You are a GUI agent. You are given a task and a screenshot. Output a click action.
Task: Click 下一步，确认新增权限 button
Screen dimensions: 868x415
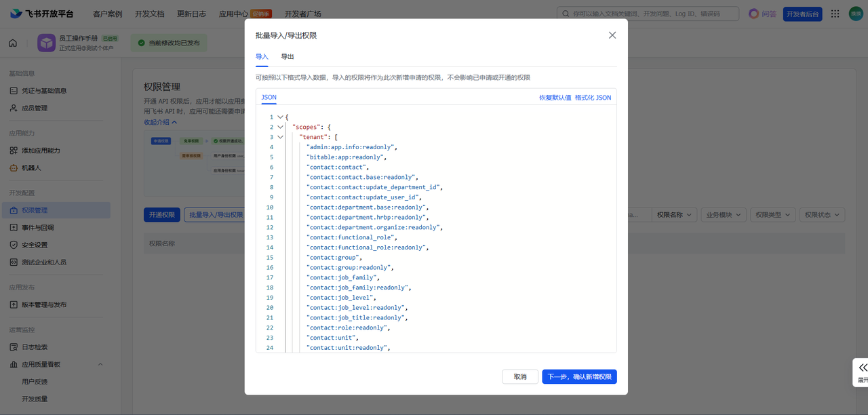coord(580,377)
